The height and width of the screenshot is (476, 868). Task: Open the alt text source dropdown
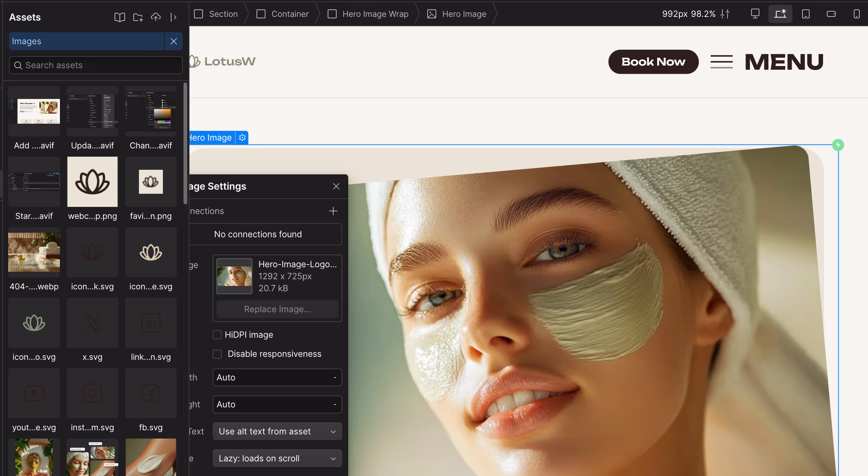pos(277,431)
